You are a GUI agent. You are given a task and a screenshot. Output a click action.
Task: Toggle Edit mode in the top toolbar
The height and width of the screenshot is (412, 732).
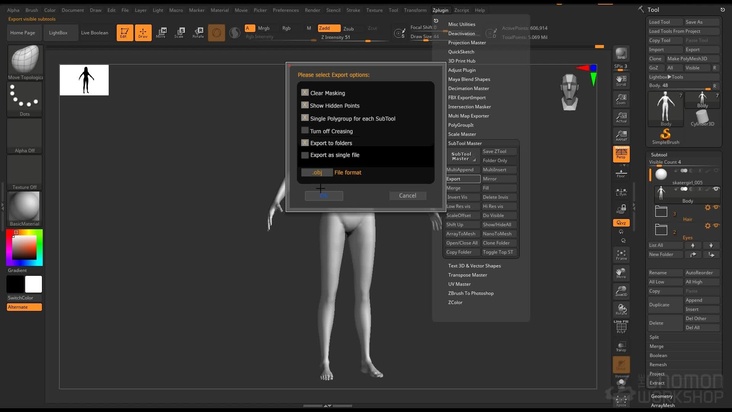(x=125, y=33)
